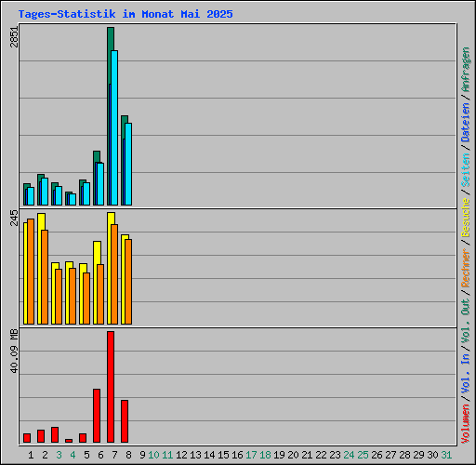The height and width of the screenshot is (465, 476).
Task: Click the '40.09 MB' axis label
Action: [x=14, y=351]
